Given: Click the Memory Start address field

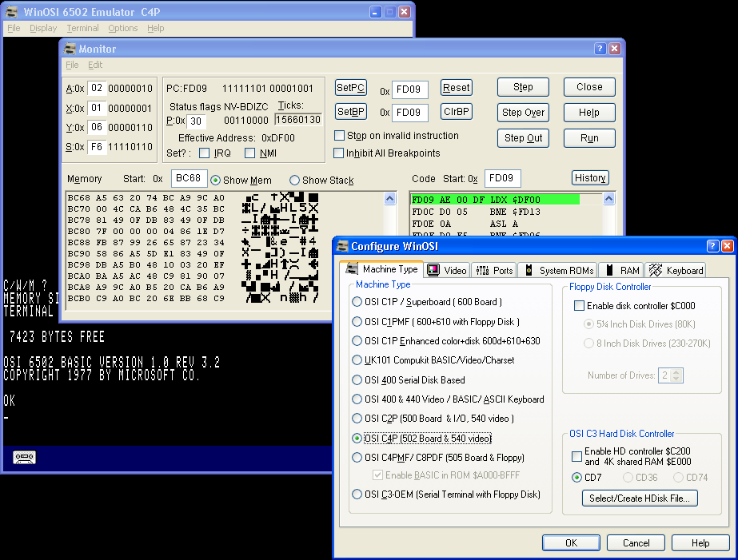Looking at the screenshot, I should pyautogui.click(x=189, y=178).
